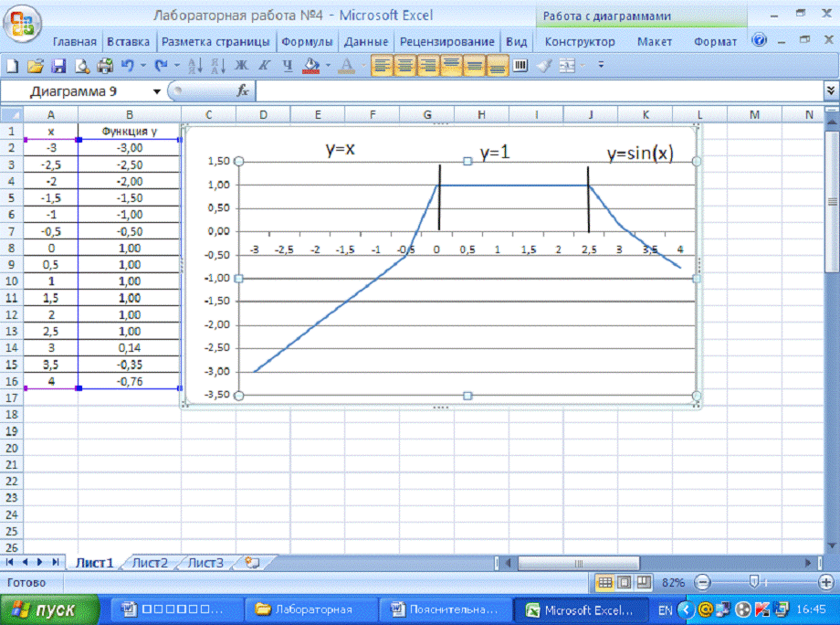Select cell B14 containing 0,14
This screenshot has width=840, height=625.
click(130, 348)
